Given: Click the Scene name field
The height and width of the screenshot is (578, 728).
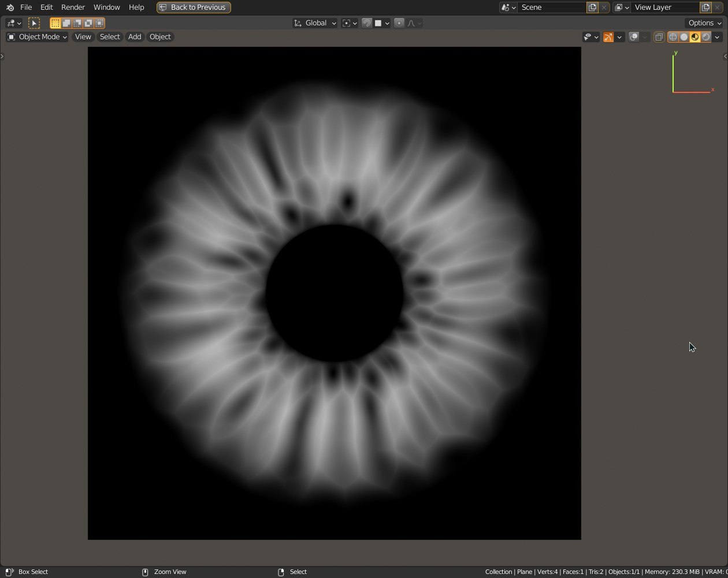Looking at the screenshot, I should pos(552,8).
